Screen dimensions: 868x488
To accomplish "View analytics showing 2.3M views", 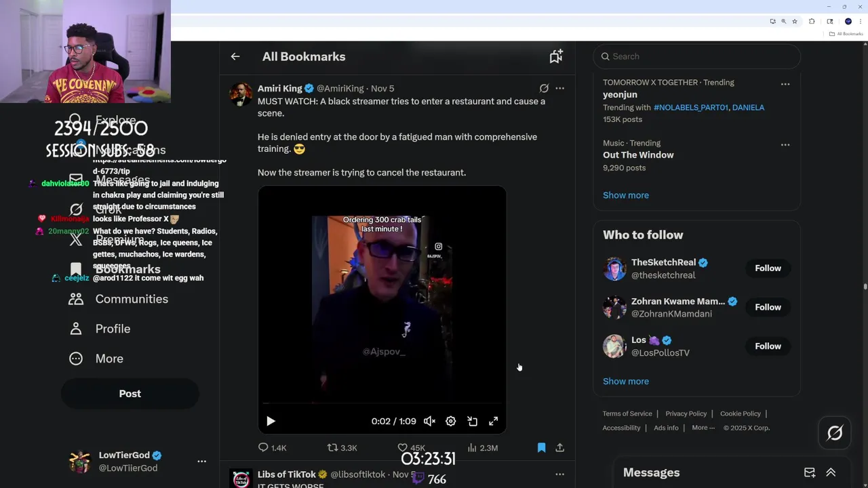I will click(x=483, y=447).
